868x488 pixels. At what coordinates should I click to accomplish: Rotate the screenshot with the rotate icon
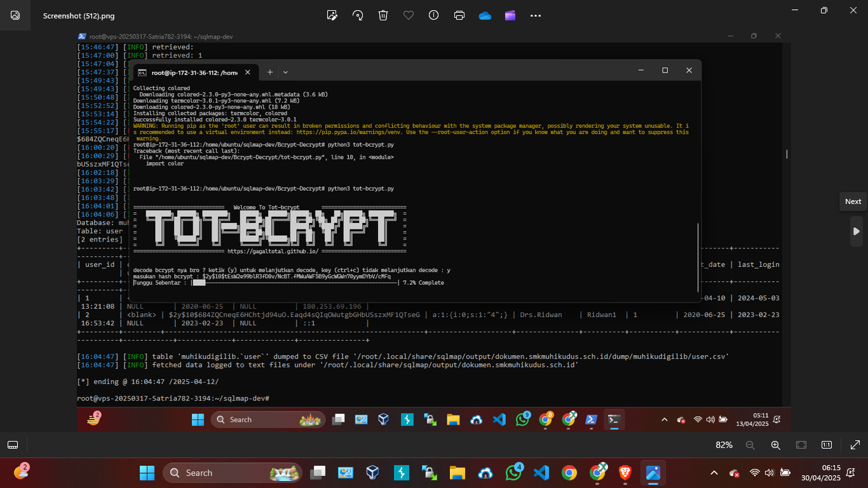click(x=358, y=15)
